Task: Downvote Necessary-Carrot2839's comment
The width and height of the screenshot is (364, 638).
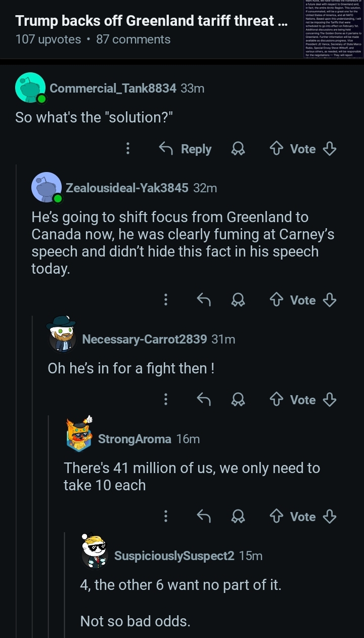Action: tap(330, 400)
